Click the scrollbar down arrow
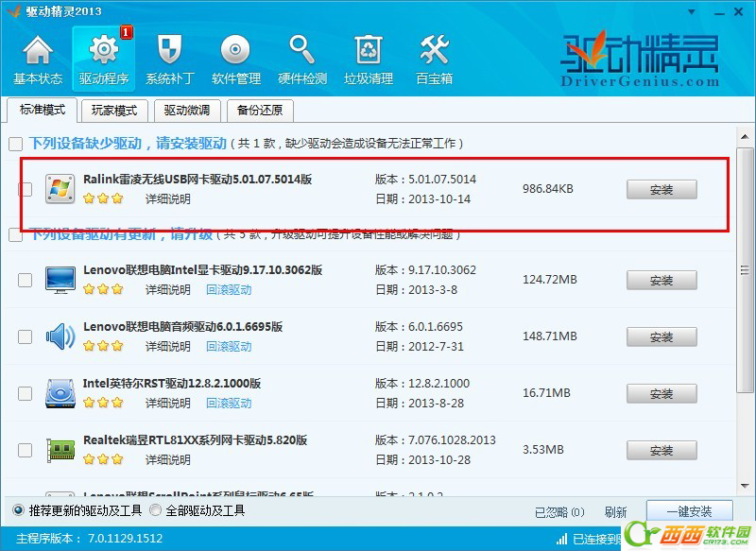 click(x=745, y=486)
